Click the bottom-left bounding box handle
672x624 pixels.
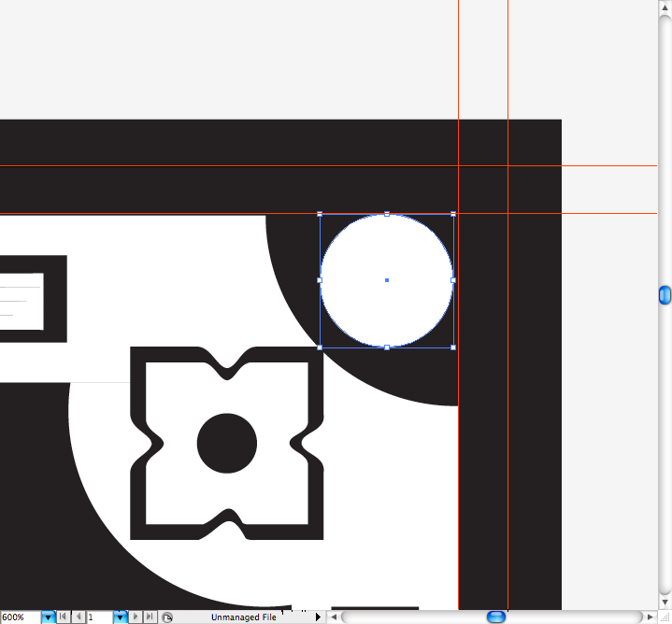pos(320,347)
